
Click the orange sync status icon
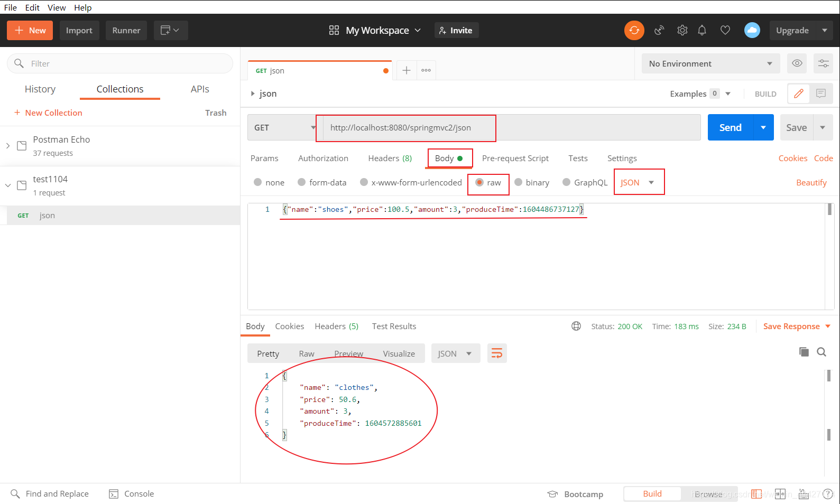click(x=634, y=30)
